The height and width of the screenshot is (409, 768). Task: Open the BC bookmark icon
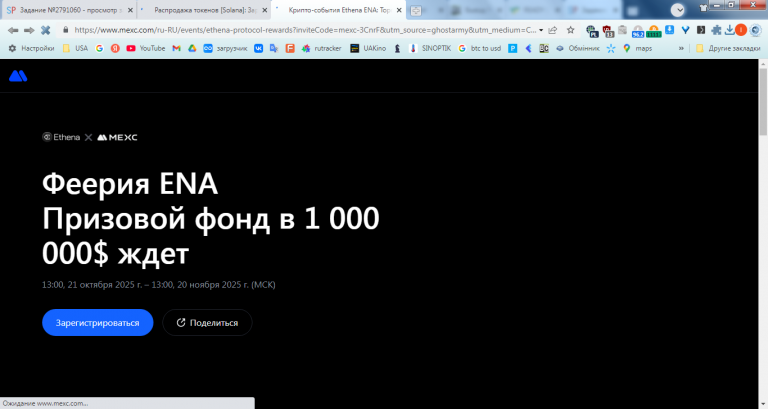[x=544, y=48]
